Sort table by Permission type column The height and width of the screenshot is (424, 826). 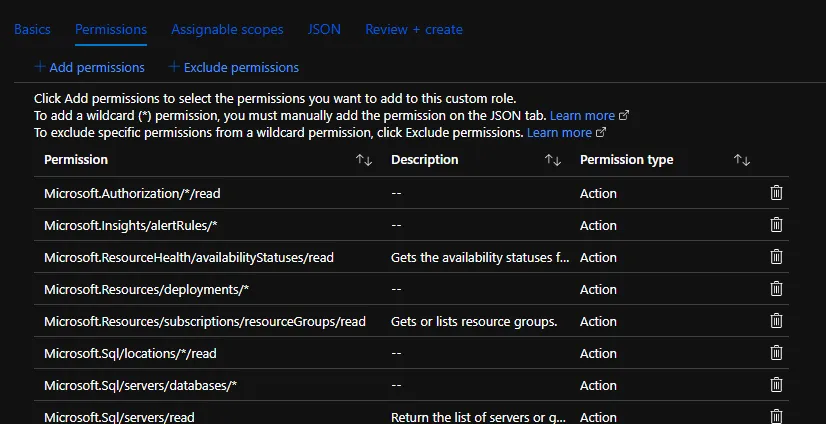[x=741, y=160]
